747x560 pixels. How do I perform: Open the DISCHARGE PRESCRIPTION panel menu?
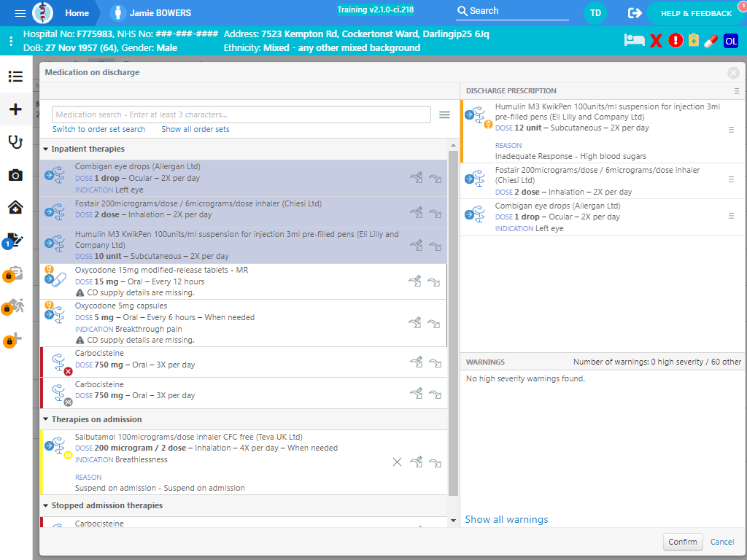(x=737, y=91)
